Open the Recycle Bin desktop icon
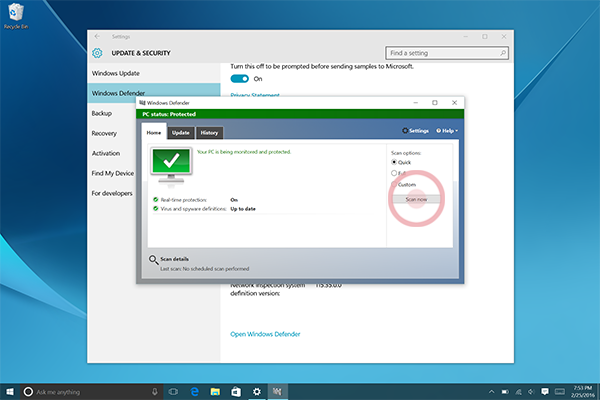 [15, 16]
